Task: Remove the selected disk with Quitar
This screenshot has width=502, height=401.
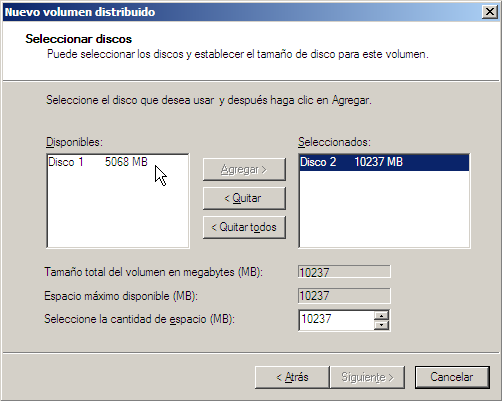Action: coord(244,198)
